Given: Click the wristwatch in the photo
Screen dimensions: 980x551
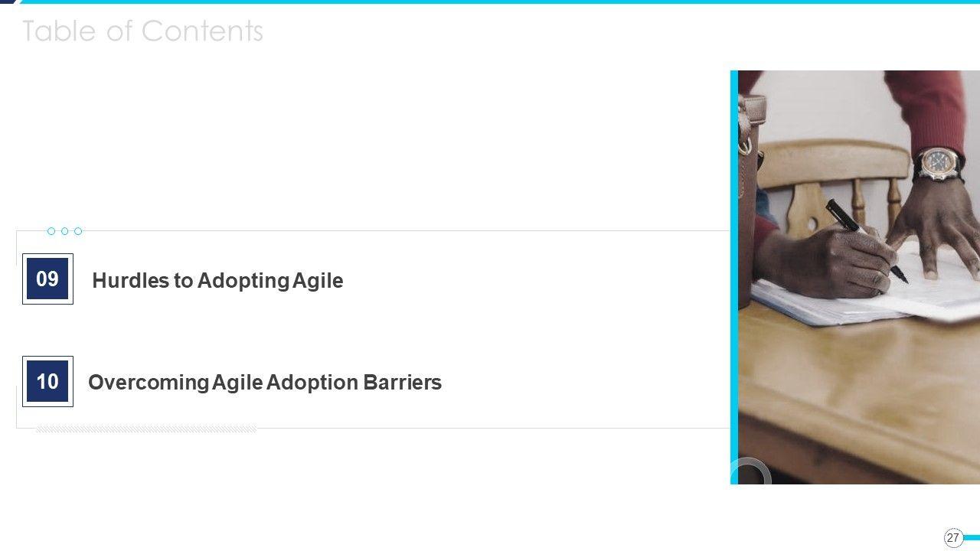Looking at the screenshot, I should tap(937, 163).
